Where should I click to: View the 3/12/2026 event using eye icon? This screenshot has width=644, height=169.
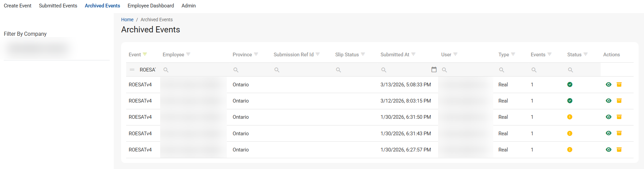point(608,101)
